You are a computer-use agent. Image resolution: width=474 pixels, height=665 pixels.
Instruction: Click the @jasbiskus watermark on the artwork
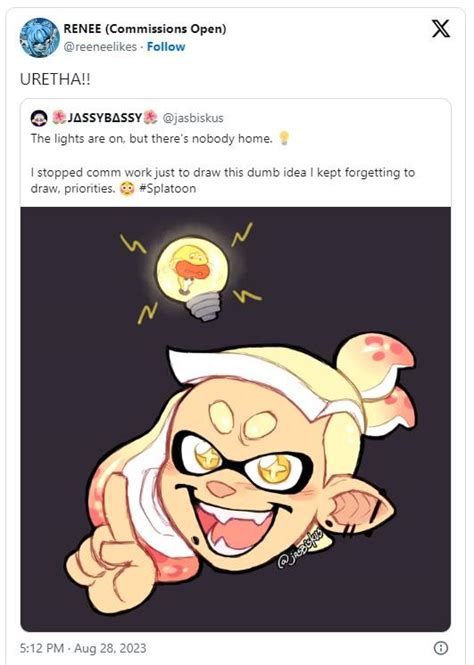point(300,548)
